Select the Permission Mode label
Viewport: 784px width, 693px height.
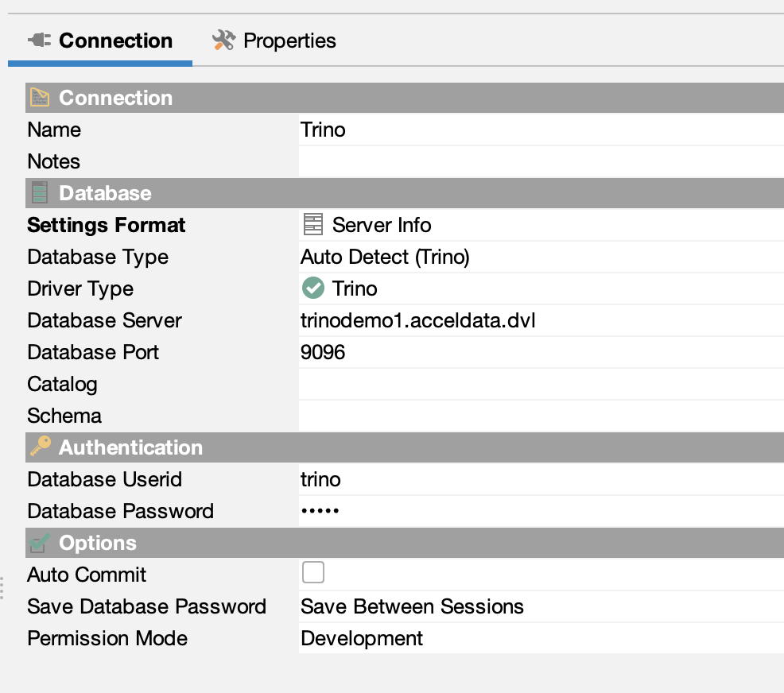tap(107, 638)
